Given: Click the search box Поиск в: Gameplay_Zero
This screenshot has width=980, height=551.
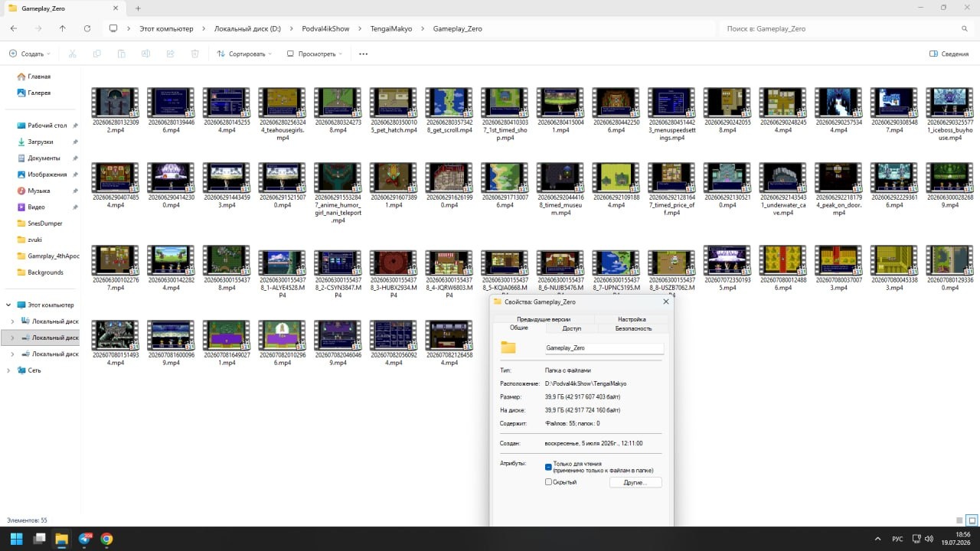Looking at the screenshot, I should pos(848,29).
